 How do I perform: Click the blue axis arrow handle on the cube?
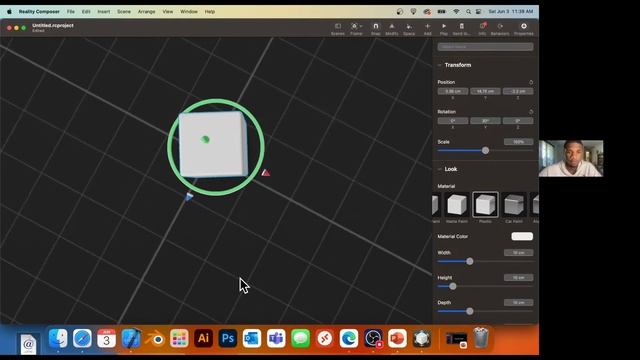coord(189,197)
